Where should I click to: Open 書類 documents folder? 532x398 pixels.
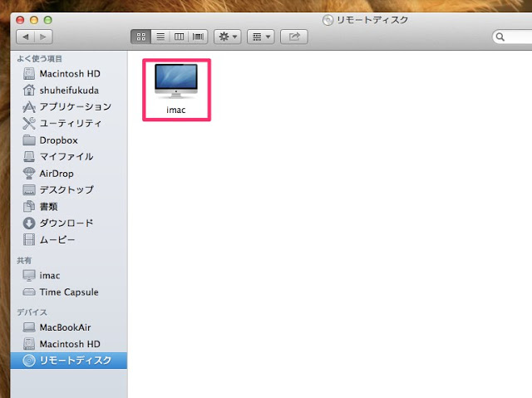tap(69, 206)
